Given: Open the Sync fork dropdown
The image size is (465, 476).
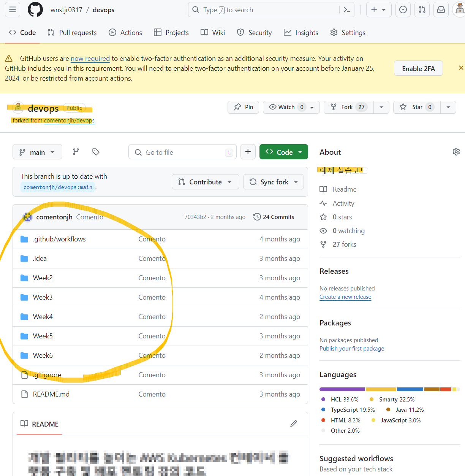Looking at the screenshot, I should click(x=274, y=182).
